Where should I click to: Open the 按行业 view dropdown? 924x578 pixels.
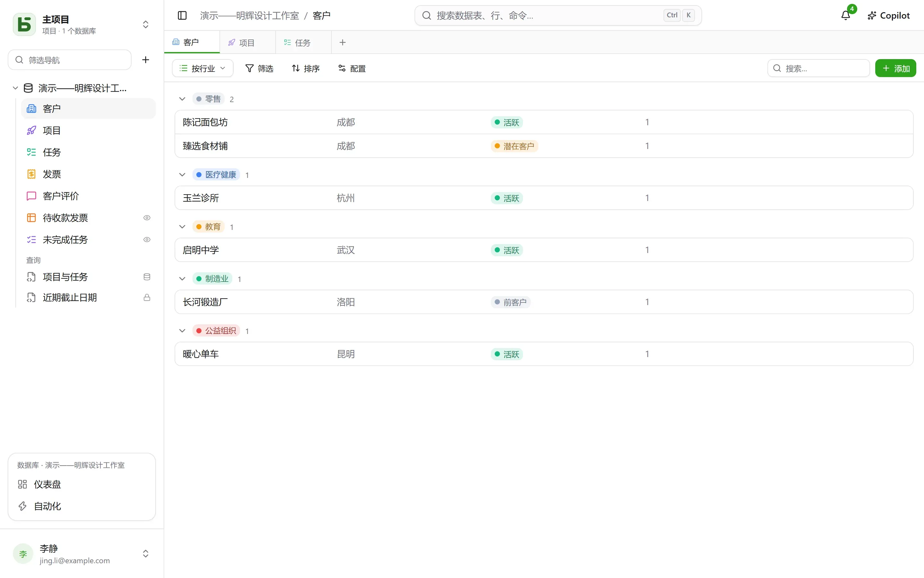click(x=202, y=68)
